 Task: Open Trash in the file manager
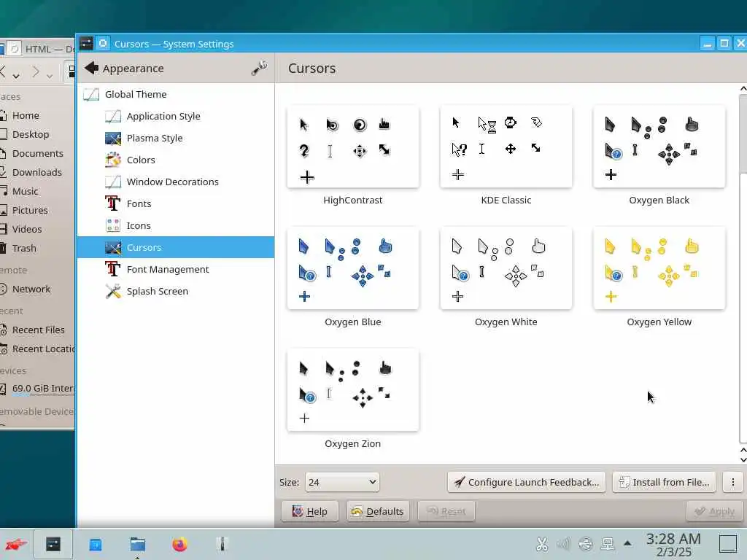pos(24,249)
